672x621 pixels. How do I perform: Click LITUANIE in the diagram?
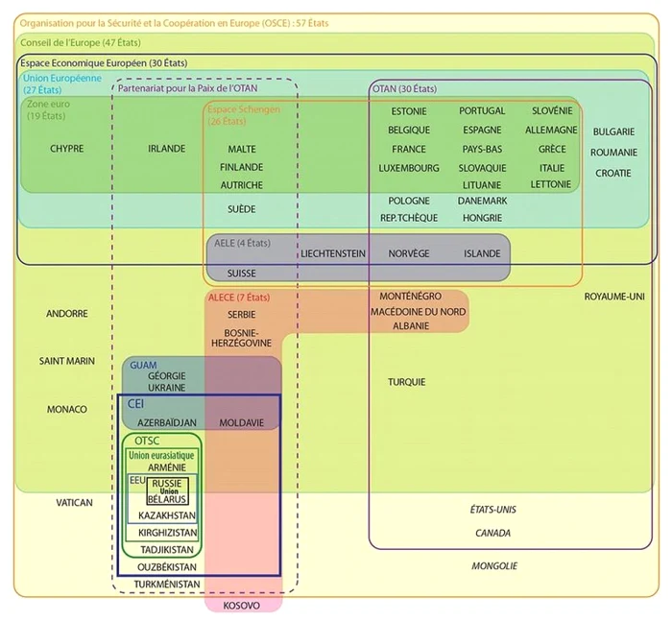(482, 185)
